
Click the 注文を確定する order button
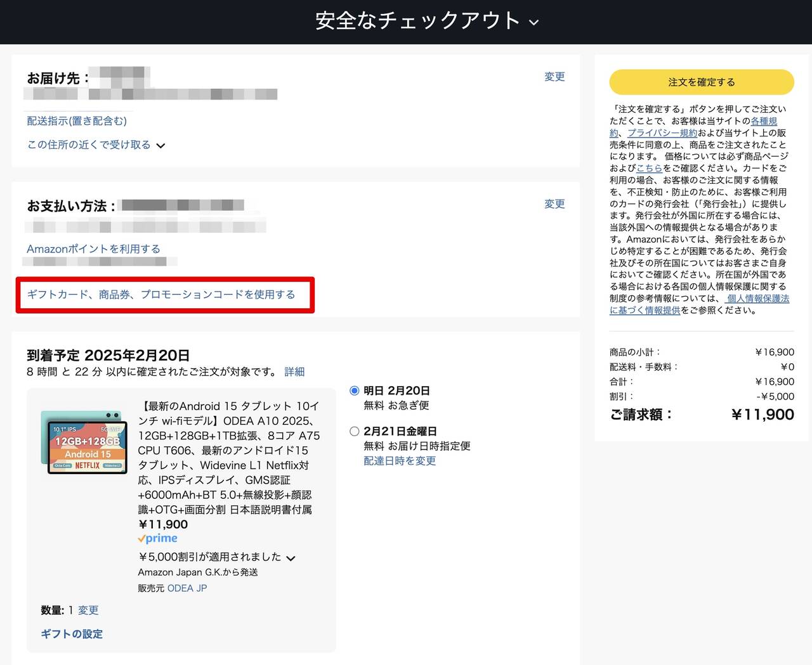[x=701, y=82]
